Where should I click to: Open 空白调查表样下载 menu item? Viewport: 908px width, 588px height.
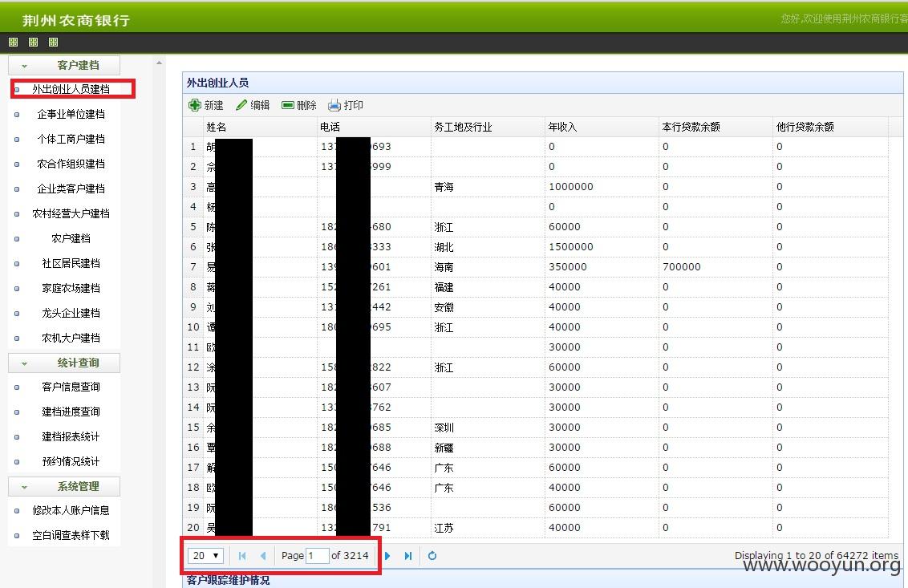tap(71, 535)
